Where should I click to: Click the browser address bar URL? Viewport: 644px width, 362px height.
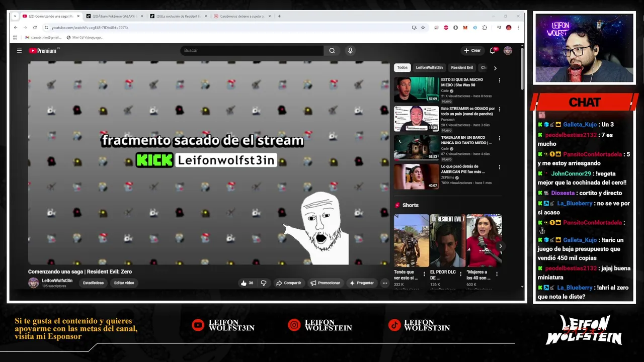click(x=90, y=28)
